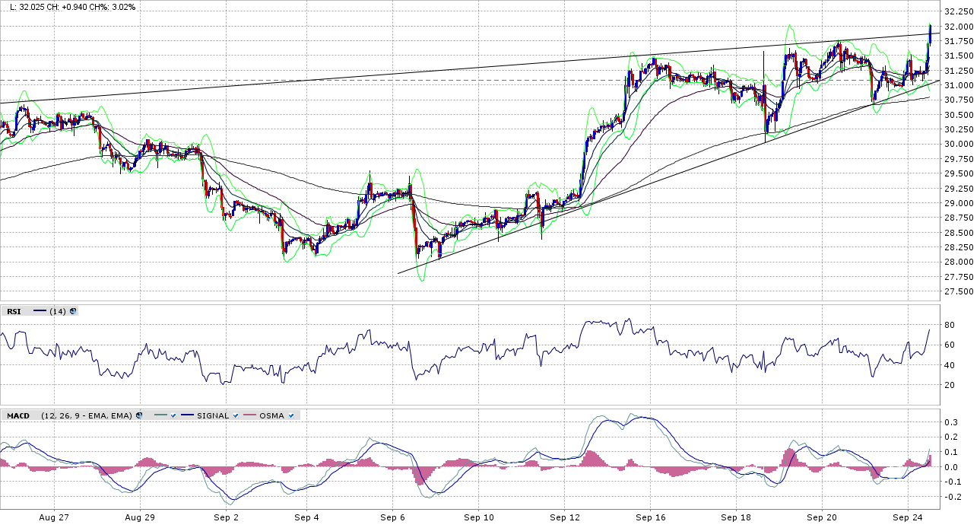Disable the OSMA histogram checkbox
This screenshot has height=528, width=980.
(290, 415)
